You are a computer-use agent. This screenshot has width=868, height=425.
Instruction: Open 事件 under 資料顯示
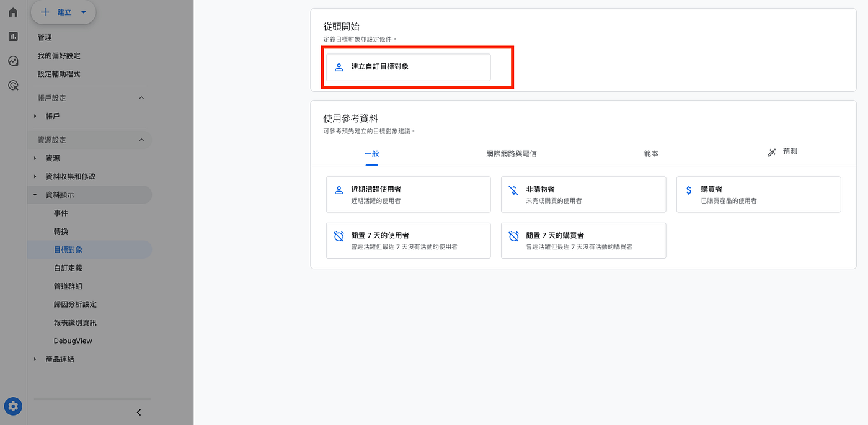(61, 213)
